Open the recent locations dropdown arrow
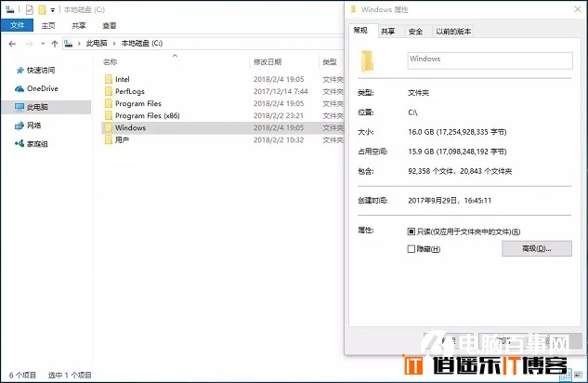The image size is (588, 383). (x=43, y=44)
